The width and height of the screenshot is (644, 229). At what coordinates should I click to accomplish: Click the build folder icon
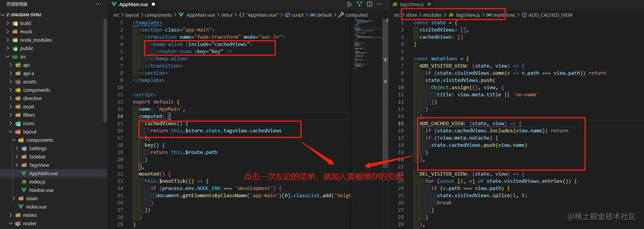pos(16,23)
